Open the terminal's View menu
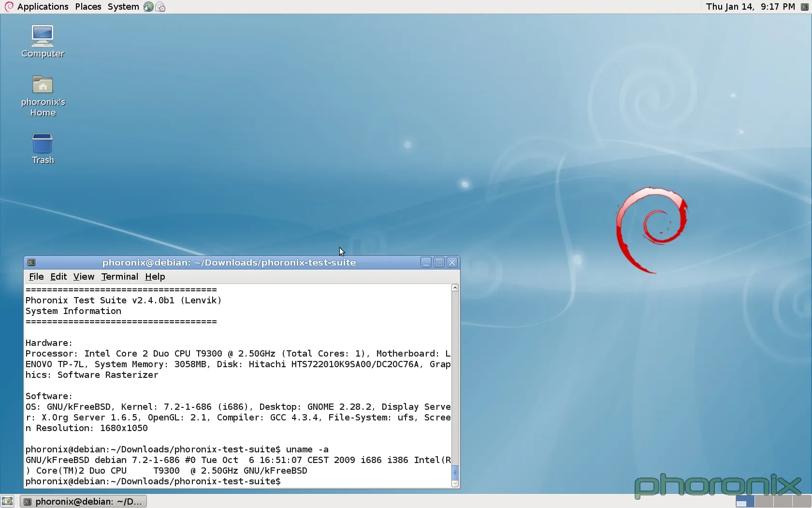This screenshot has width=812, height=508. coord(84,277)
